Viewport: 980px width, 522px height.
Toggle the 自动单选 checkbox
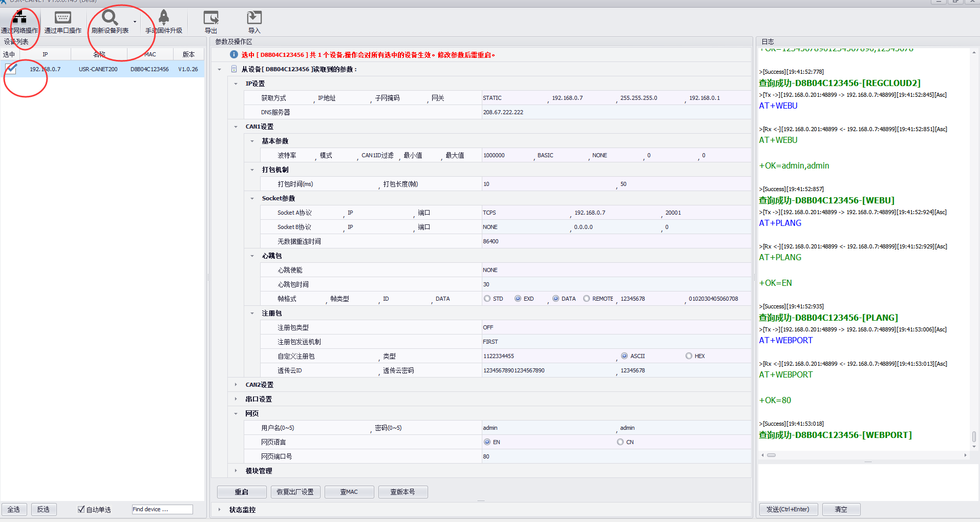pos(81,509)
